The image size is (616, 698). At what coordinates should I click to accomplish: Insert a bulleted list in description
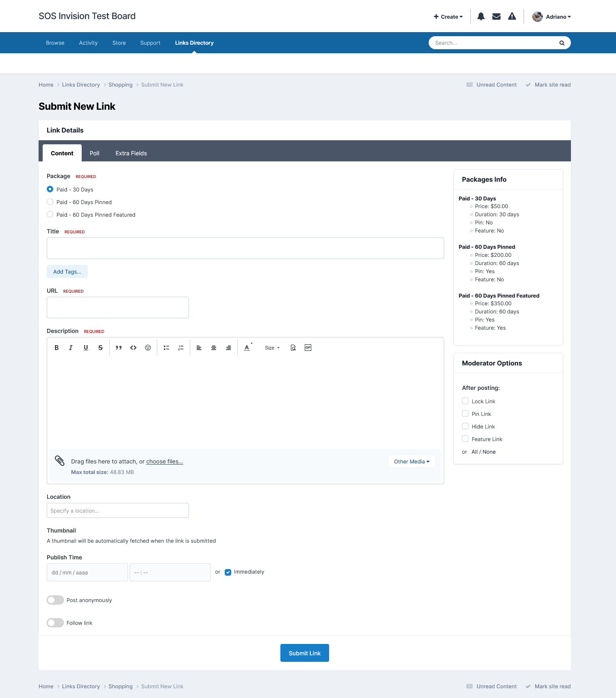pyautogui.click(x=166, y=348)
